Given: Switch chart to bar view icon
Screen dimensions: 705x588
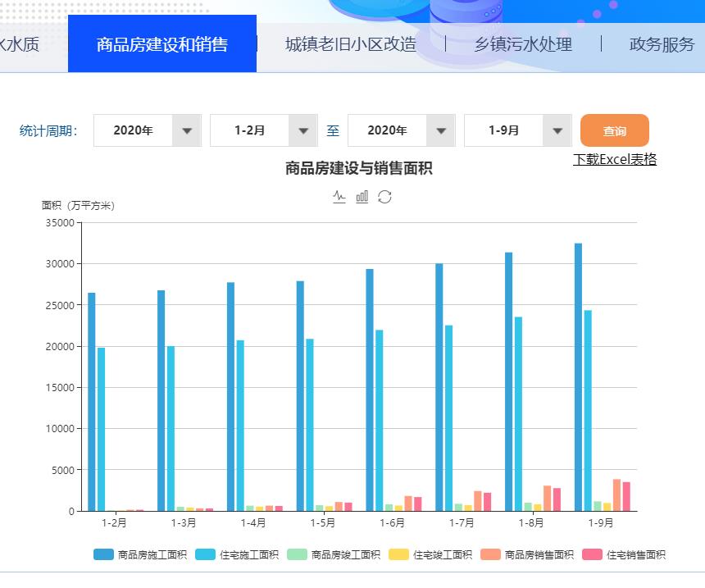Looking at the screenshot, I should coord(362,197).
